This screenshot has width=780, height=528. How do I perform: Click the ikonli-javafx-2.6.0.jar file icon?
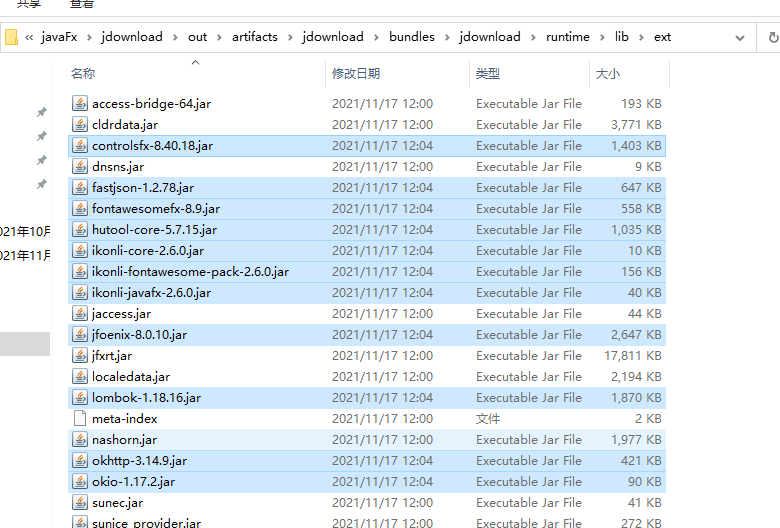tap(80, 293)
